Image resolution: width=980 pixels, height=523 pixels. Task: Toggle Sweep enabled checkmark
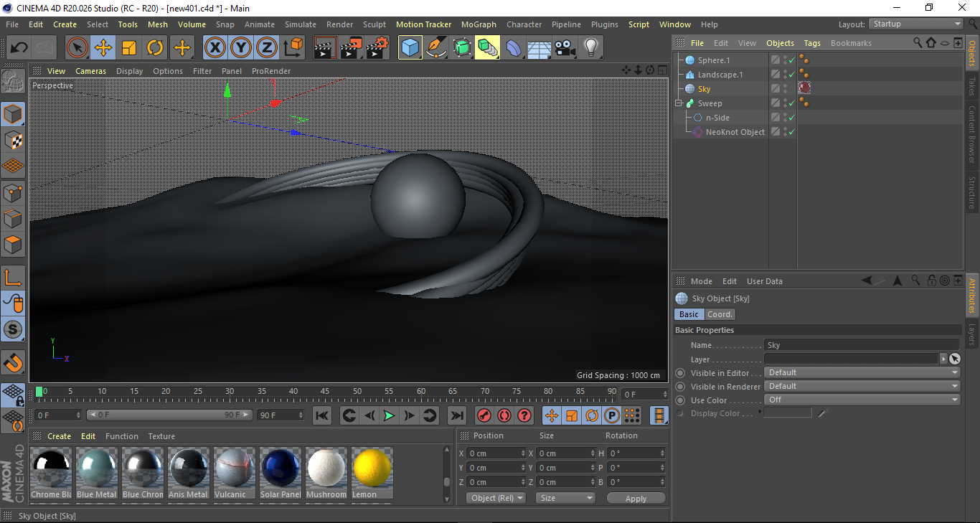(791, 103)
